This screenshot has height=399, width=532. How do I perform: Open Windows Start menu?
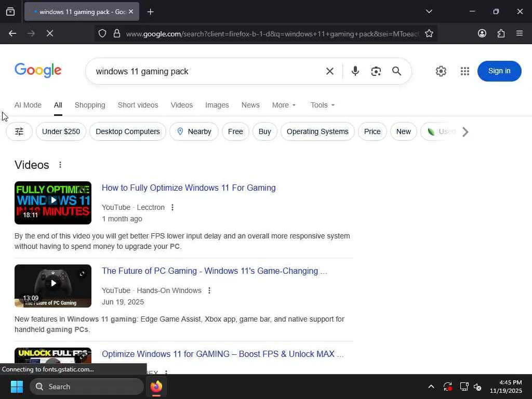(17, 387)
